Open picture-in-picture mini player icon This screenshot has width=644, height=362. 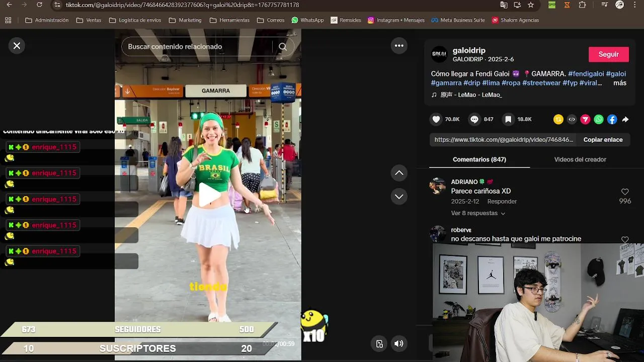[x=379, y=344]
